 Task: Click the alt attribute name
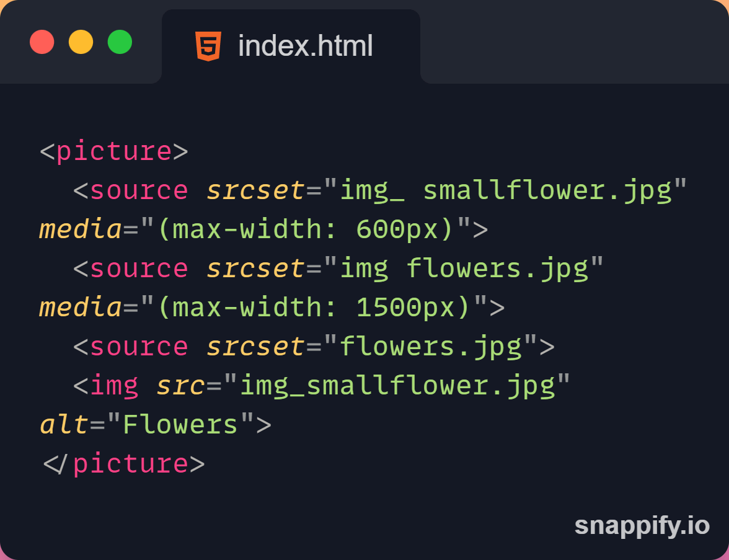coord(64,425)
